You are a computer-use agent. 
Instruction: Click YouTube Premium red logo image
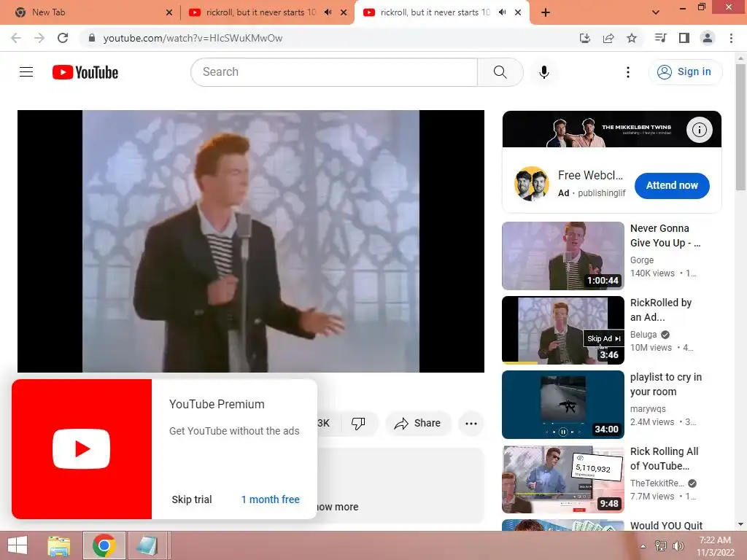pyautogui.click(x=82, y=449)
